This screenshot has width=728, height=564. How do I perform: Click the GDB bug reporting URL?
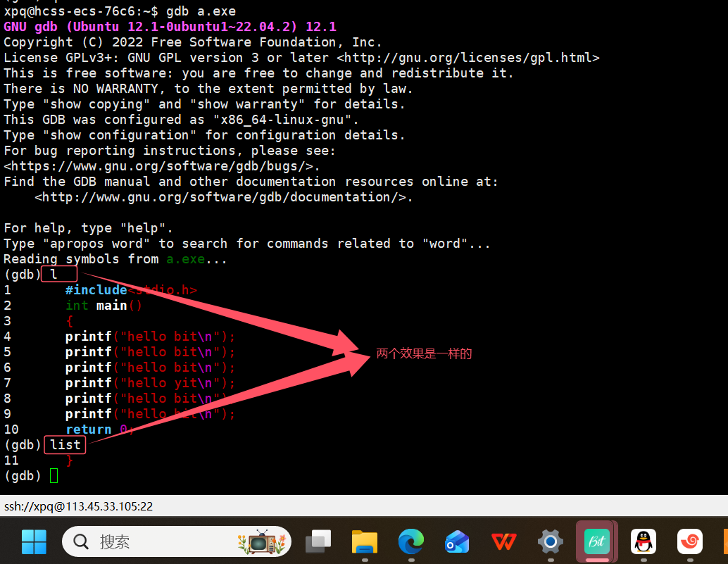(x=161, y=165)
